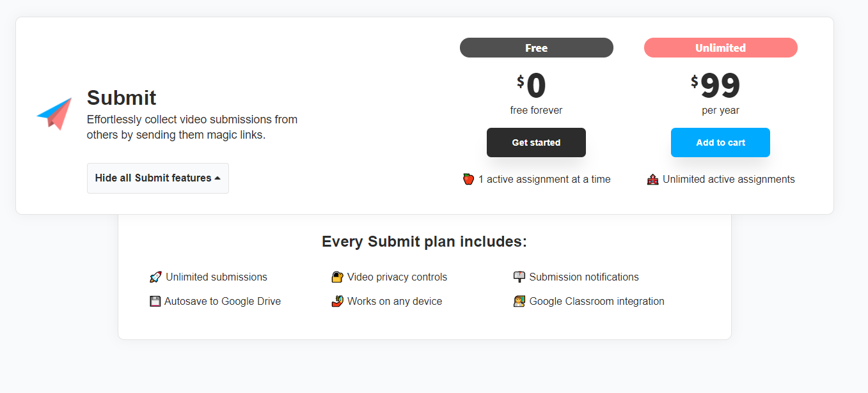Image resolution: width=868 pixels, height=393 pixels.
Task: Click the padlock icon for Video privacy
Action: (x=337, y=277)
